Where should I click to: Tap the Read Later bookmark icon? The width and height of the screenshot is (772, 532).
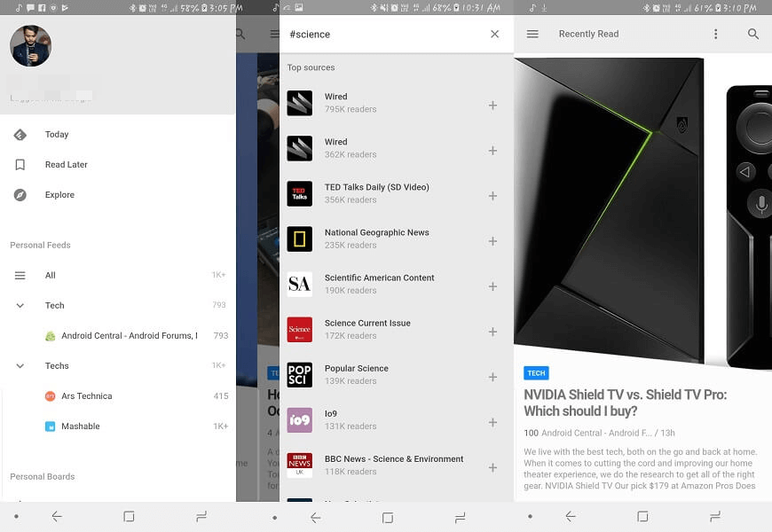20,164
